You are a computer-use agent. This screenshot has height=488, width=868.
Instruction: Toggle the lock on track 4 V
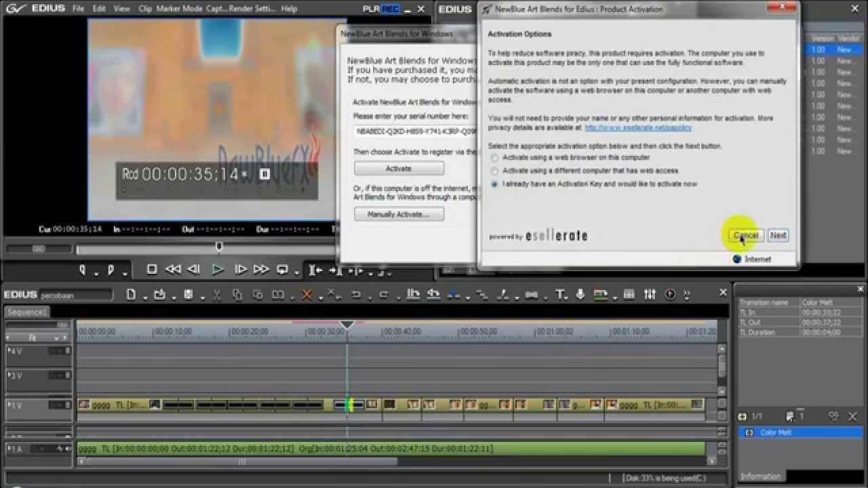pyautogui.click(x=66, y=350)
